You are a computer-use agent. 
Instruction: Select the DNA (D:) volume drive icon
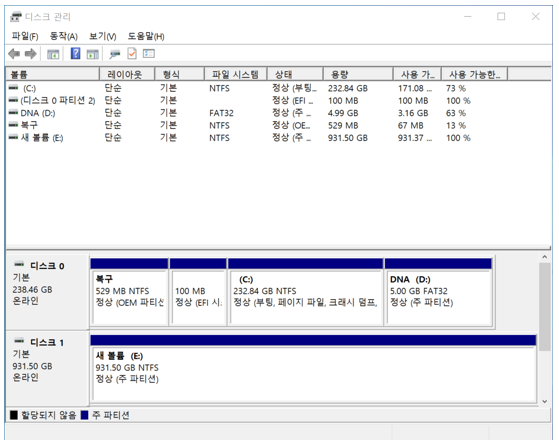14,112
